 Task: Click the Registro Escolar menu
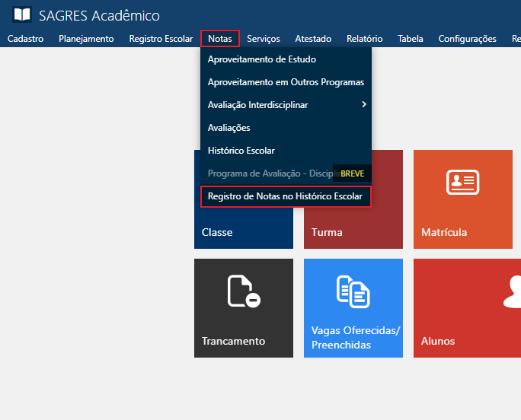pos(161,39)
